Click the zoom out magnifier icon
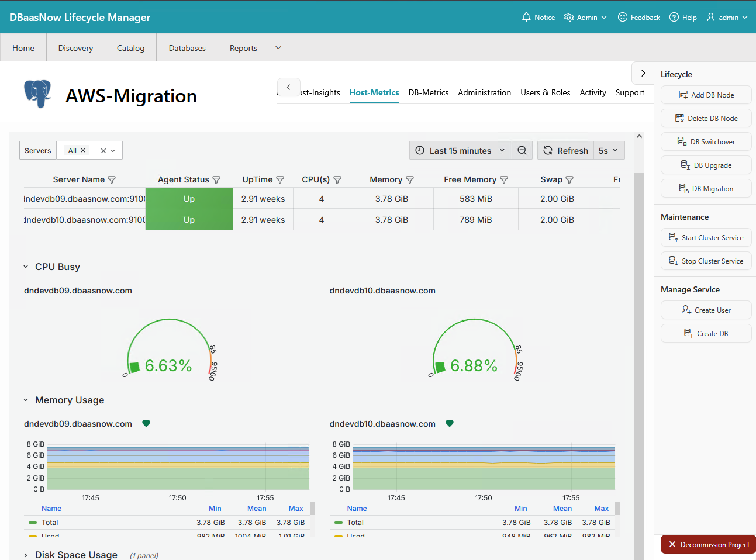 click(522, 150)
